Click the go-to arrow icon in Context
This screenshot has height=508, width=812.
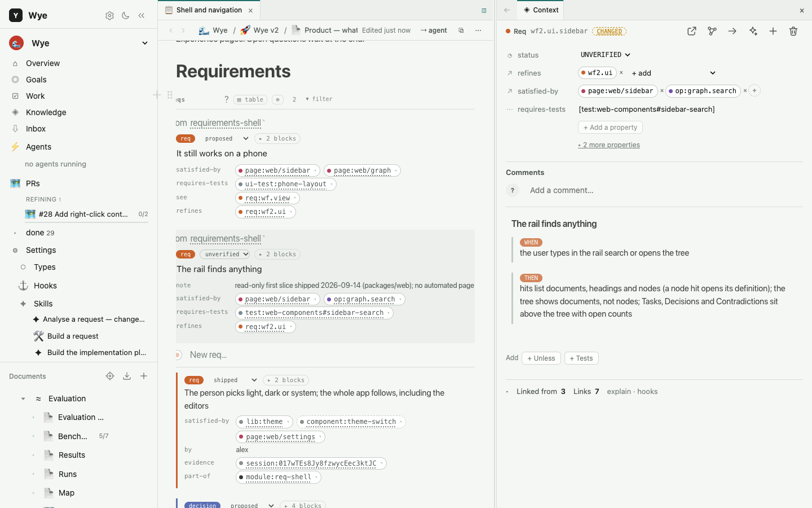pos(732,32)
